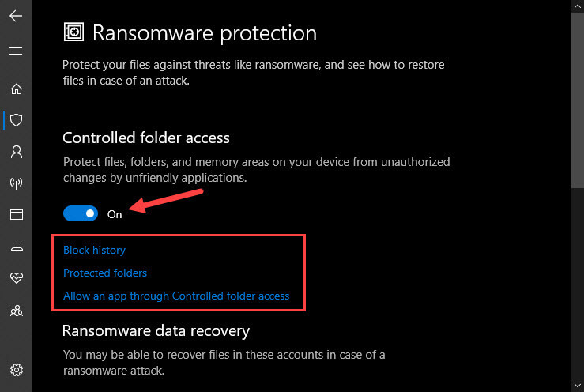Image resolution: width=584 pixels, height=392 pixels.
Task: Open the Family options people icon
Action: click(x=16, y=311)
